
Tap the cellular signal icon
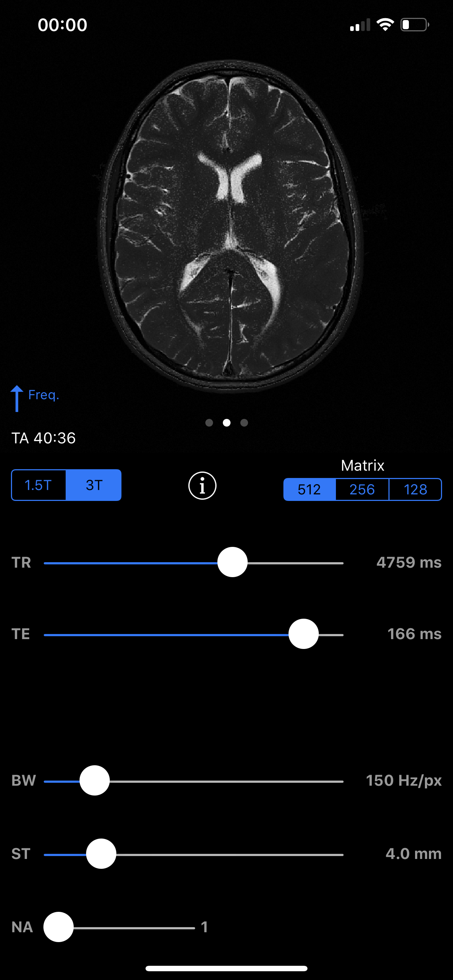(x=360, y=25)
